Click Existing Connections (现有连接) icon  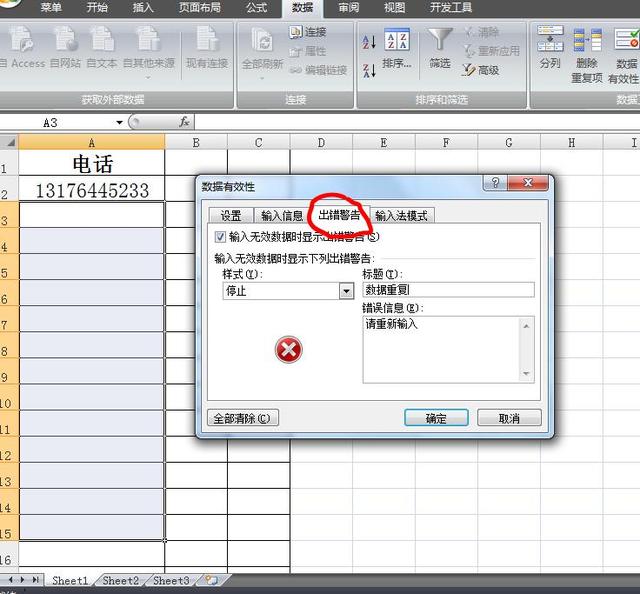(207, 47)
